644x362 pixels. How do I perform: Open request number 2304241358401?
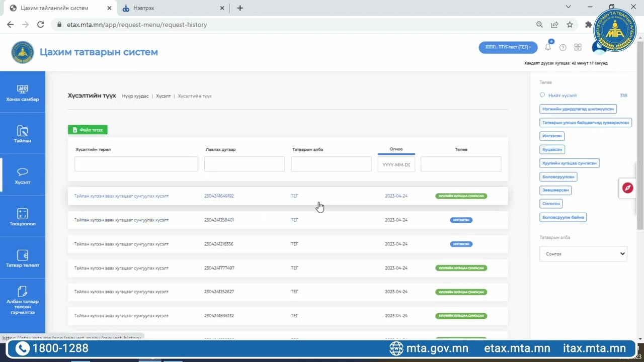219,220
